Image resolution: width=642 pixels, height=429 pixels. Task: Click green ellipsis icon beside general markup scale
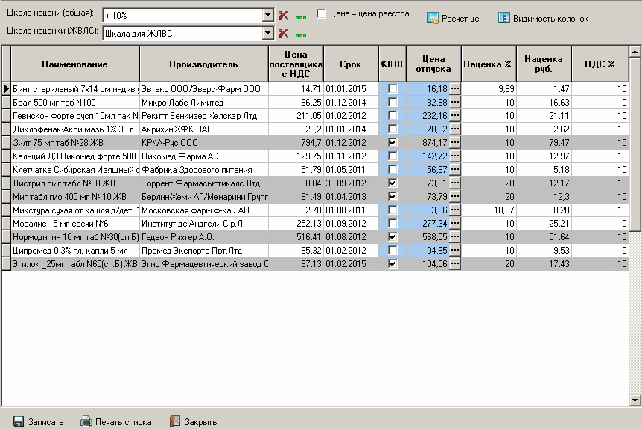[299, 17]
